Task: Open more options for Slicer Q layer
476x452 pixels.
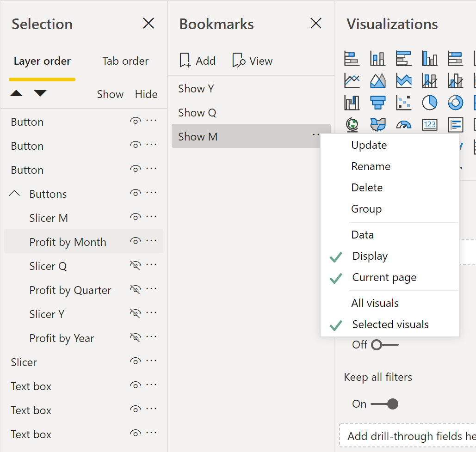Action: point(151,264)
